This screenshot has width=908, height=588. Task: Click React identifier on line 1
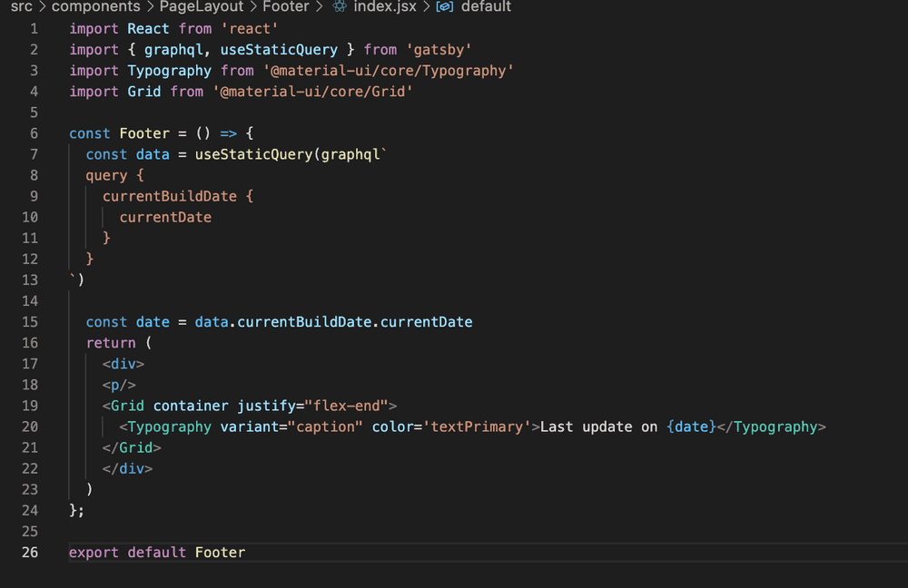click(x=148, y=29)
